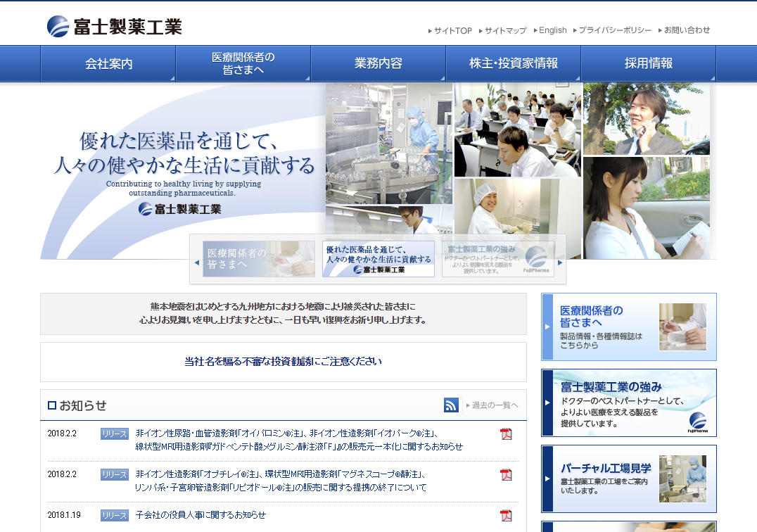Open 業務内容 menu

pos(378,64)
